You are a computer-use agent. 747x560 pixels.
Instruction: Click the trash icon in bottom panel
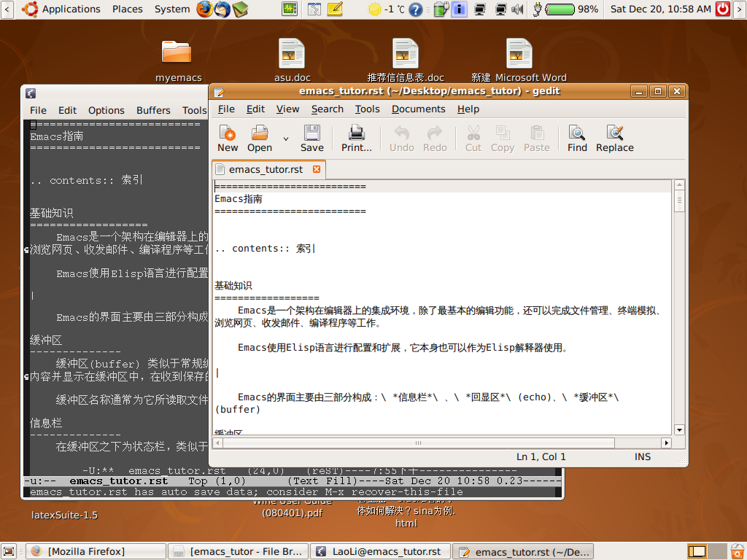pos(738,551)
